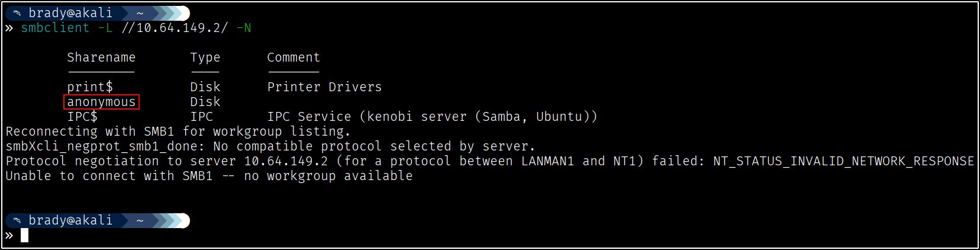Select the IPC$ share name
The image size is (980, 250).
(x=82, y=117)
